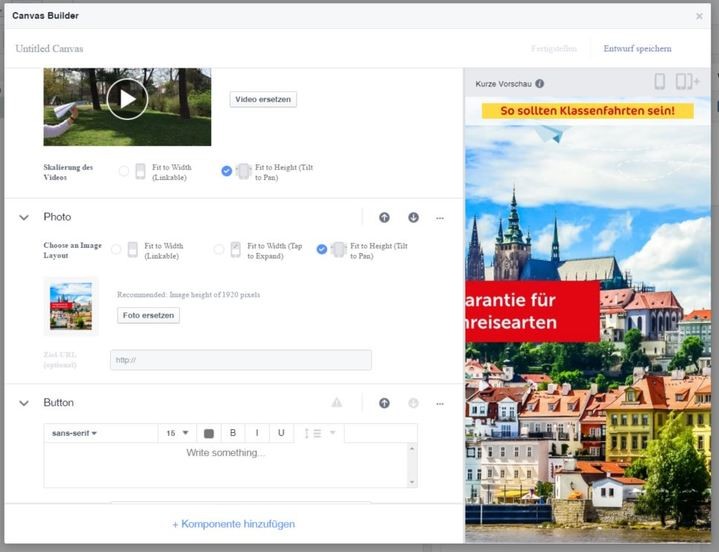
Task: Click Komponente hinzufügen link
Action: 234,524
